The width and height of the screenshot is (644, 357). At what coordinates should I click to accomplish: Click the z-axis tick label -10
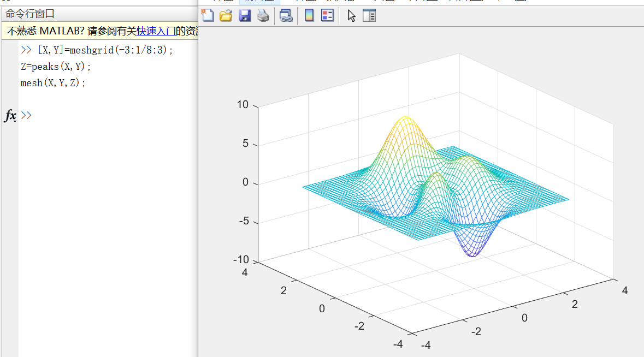click(241, 260)
